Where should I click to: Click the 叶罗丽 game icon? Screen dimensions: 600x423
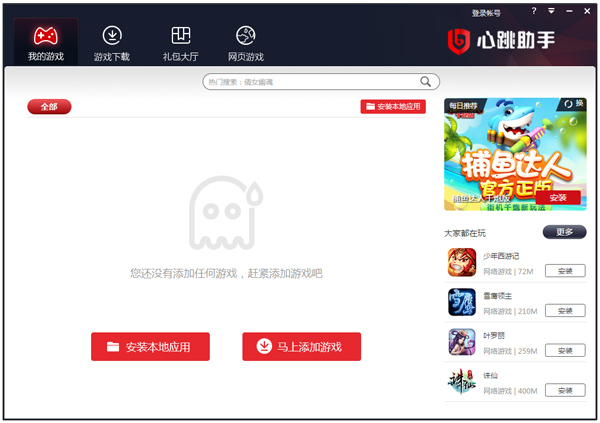click(x=462, y=342)
